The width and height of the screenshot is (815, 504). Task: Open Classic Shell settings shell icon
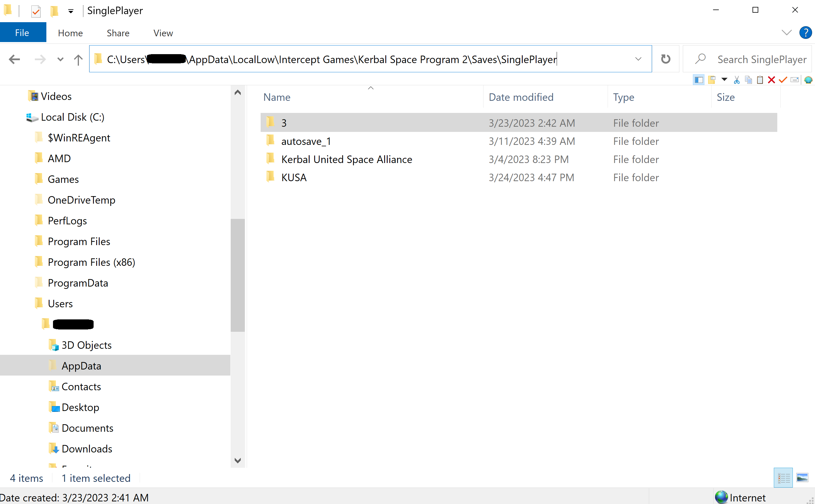pos(808,80)
